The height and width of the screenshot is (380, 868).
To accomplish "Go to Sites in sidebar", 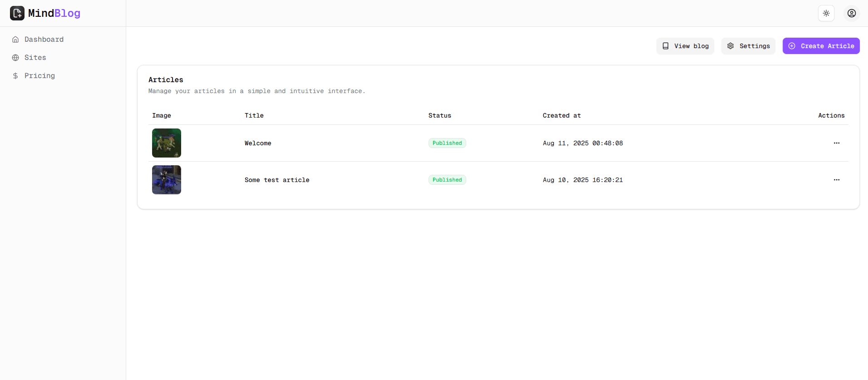I will coord(35,58).
